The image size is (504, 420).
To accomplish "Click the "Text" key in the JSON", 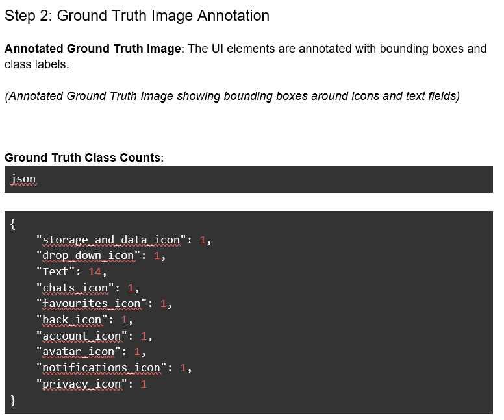I will (59, 272).
